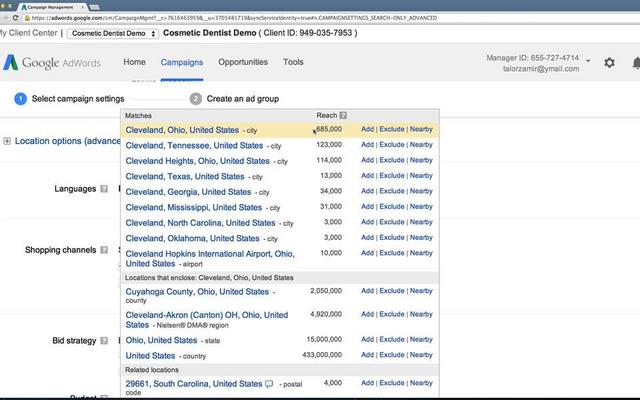The width and height of the screenshot is (640, 400).
Task: Click the My Client Center link
Action: point(29,33)
